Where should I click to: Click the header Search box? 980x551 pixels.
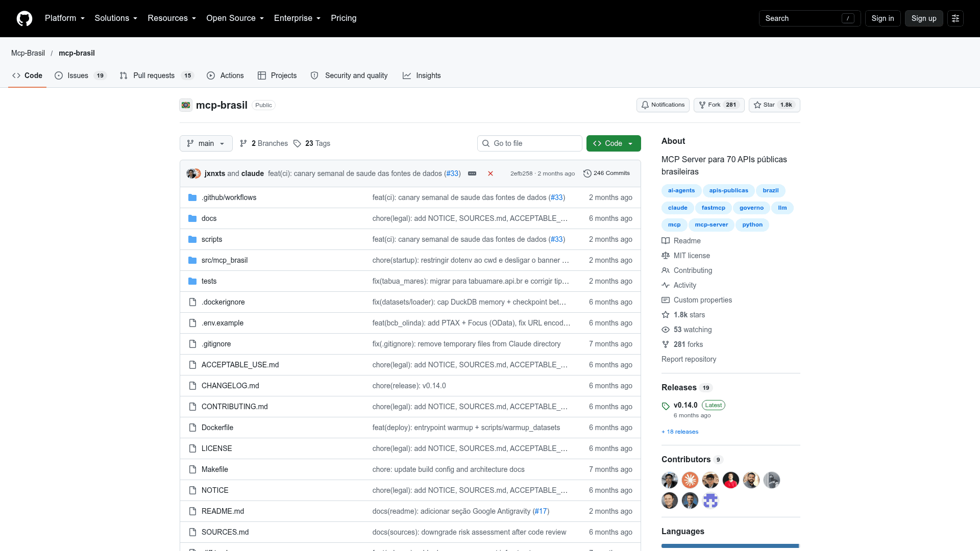[810, 18]
